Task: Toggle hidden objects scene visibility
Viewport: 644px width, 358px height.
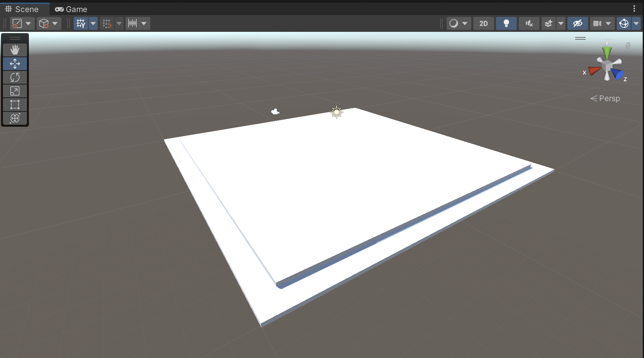Action: pos(577,23)
